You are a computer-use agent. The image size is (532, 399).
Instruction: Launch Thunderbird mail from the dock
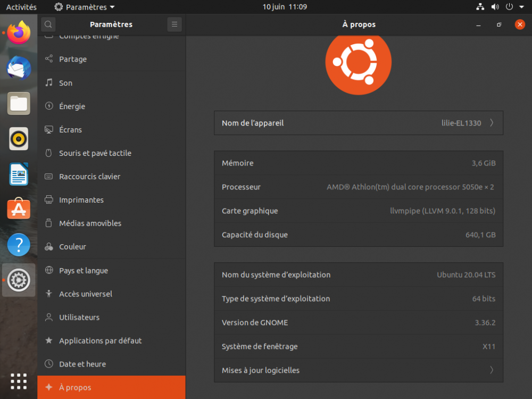point(19,68)
